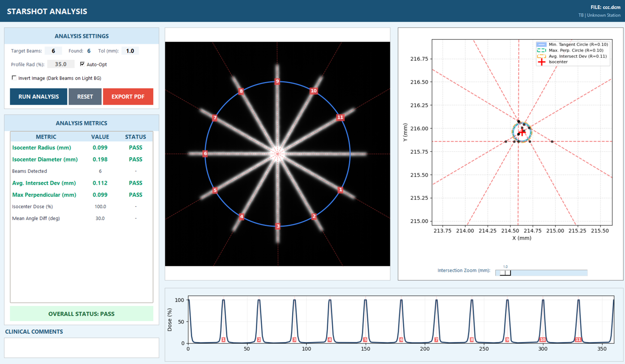Click the METRIC column header
Image resolution: width=625 pixels, height=364 pixels.
pyautogui.click(x=46, y=137)
